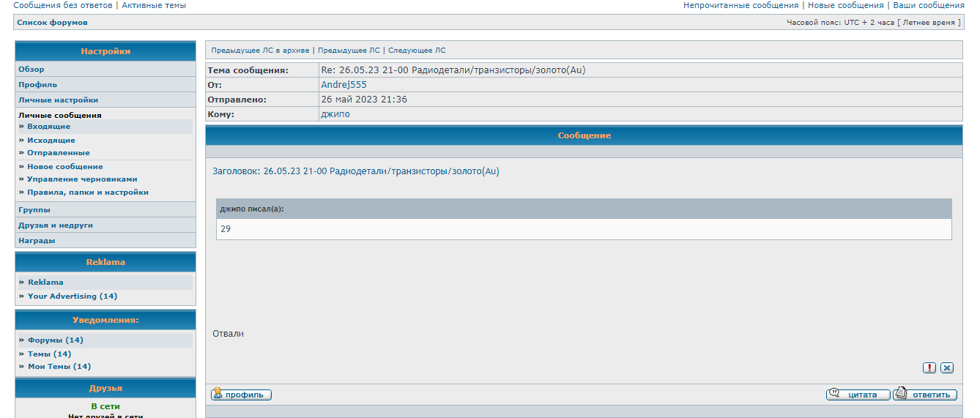This screenshot has height=418, width=980.
Task: Click the sent date '26 май 2023 21:36'
Action: pos(364,100)
